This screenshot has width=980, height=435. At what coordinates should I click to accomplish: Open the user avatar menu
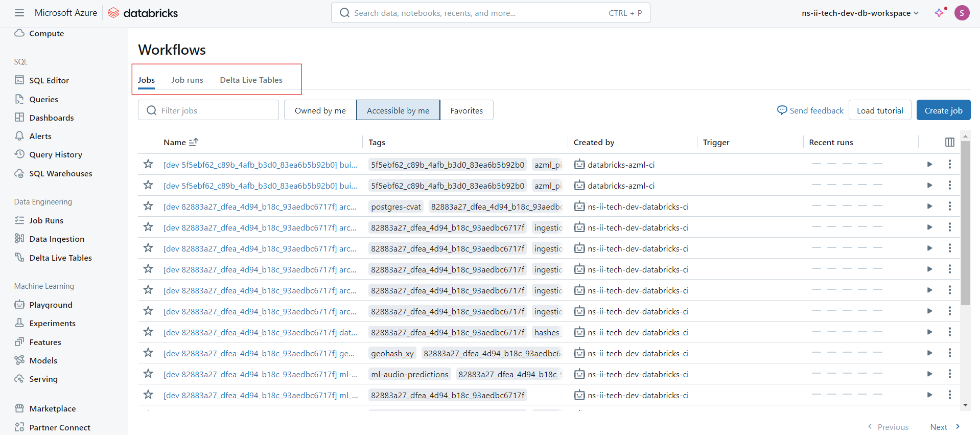(962, 13)
